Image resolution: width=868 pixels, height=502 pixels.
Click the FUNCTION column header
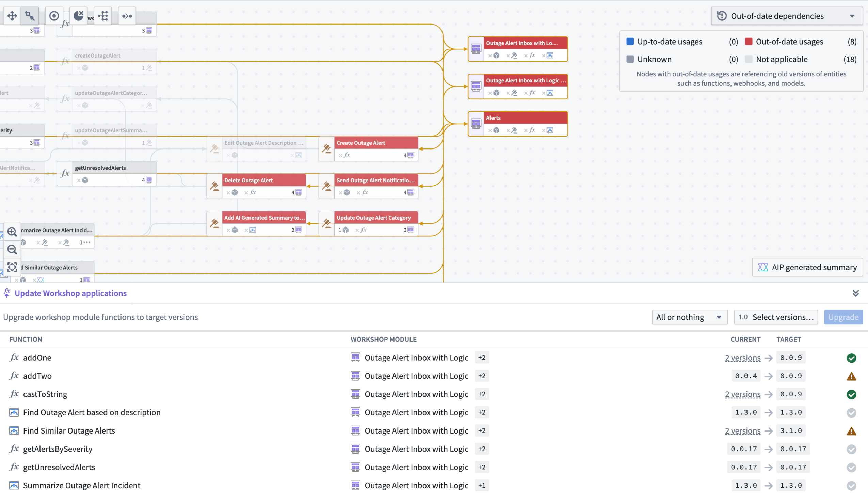[26, 339]
